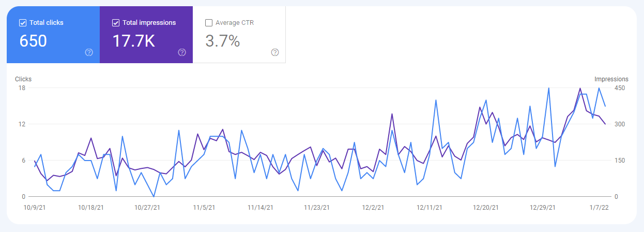Screen dimensions: 644x232
Task: Click the 300 impressions axis value
Action: click(619, 124)
